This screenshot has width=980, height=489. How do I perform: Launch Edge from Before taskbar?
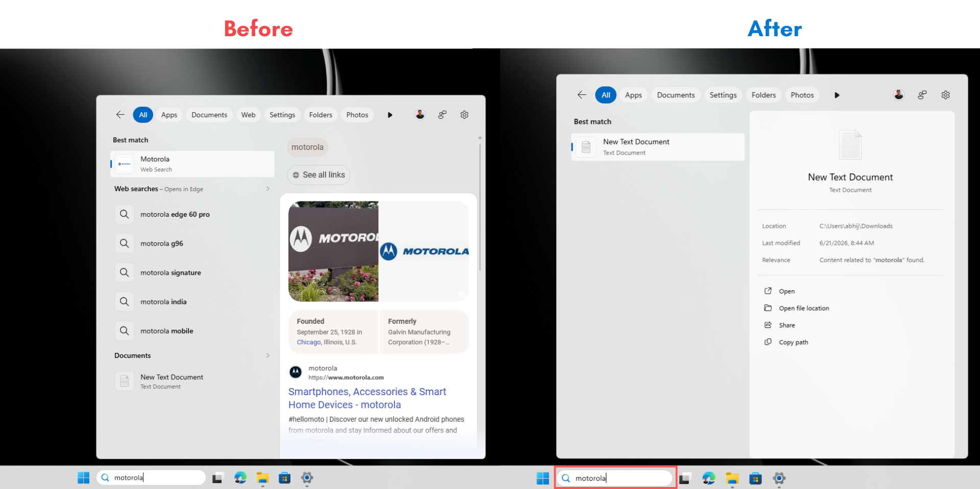pos(240,478)
